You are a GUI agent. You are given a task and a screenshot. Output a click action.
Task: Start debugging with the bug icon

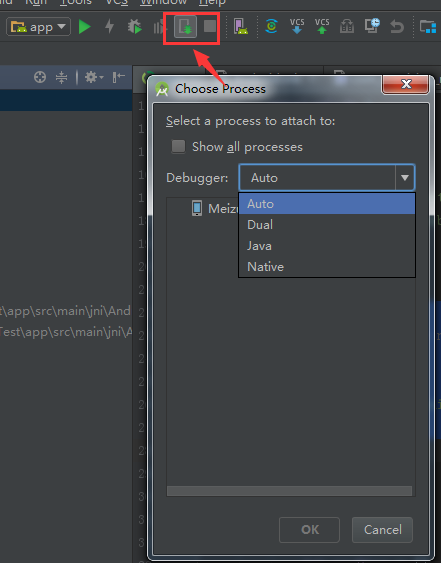134,27
